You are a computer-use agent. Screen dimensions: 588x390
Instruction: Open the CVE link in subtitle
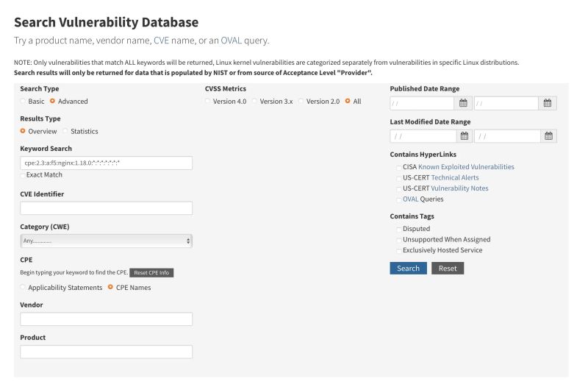pos(161,40)
